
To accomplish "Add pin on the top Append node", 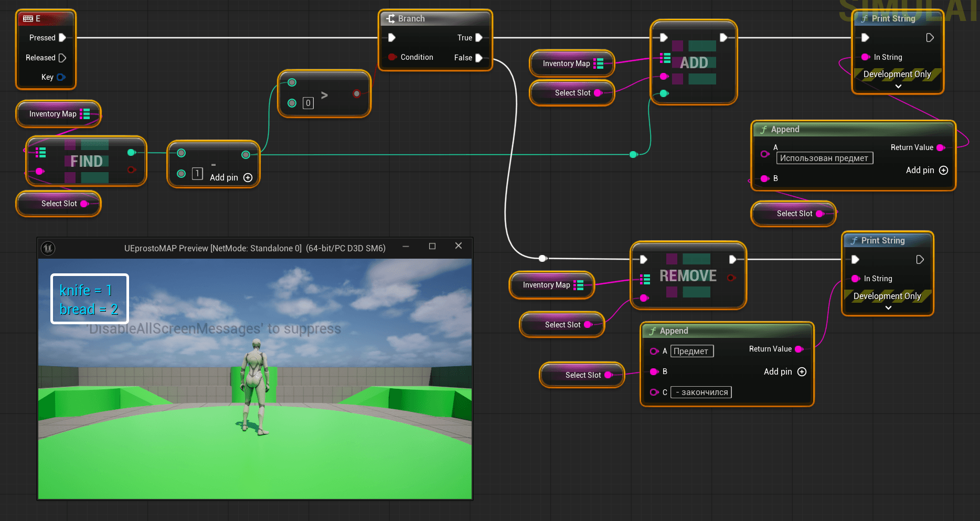I will click(x=943, y=171).
